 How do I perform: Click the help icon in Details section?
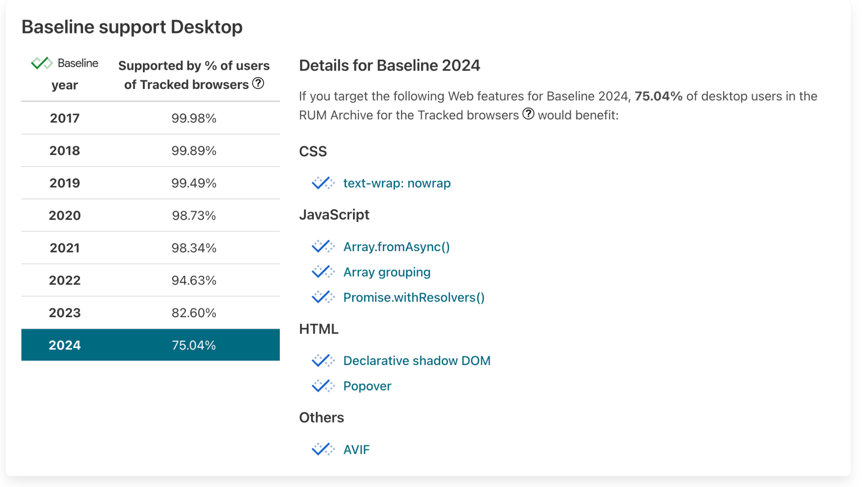528,114
